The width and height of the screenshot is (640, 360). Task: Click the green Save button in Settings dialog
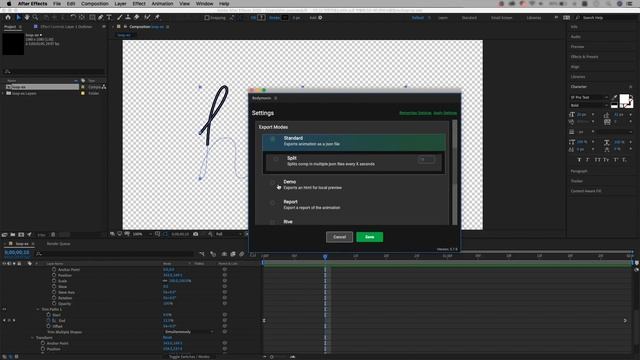369,237
